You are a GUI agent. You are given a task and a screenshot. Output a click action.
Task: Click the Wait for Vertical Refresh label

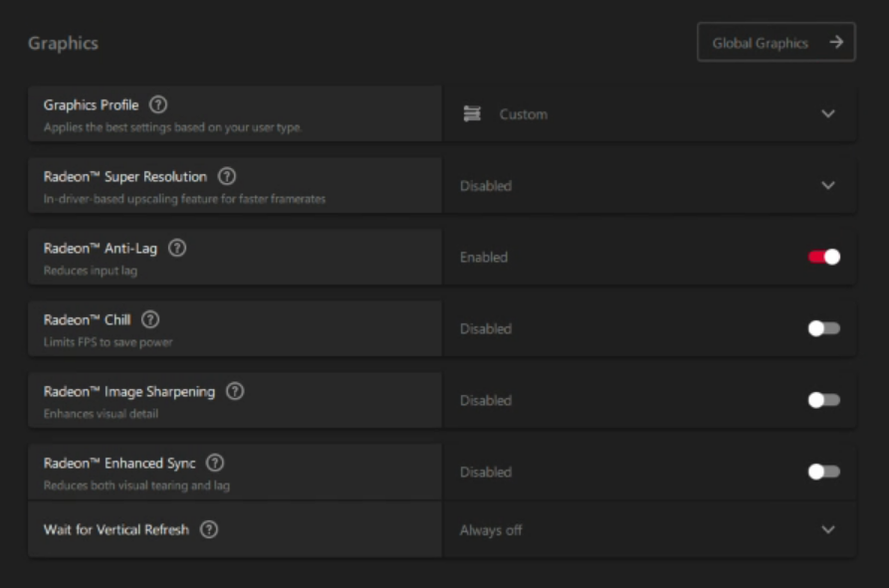coord(116,529)
